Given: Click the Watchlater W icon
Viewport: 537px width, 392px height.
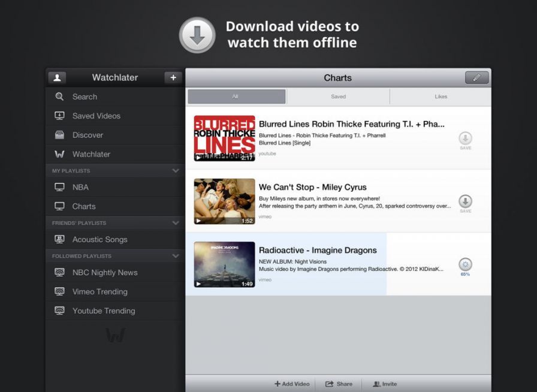Looking at the screenshot, I should click(59, 154).
